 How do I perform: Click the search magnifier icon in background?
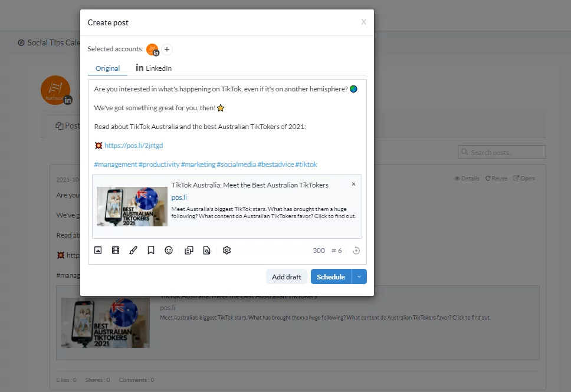coord(464,151)
